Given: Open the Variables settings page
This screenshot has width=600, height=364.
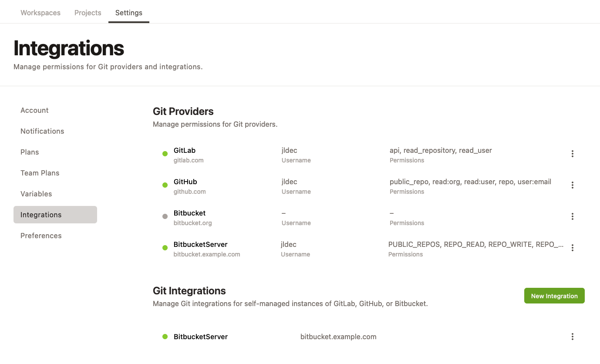Looking at the screenshot, I should pos(36,194).
